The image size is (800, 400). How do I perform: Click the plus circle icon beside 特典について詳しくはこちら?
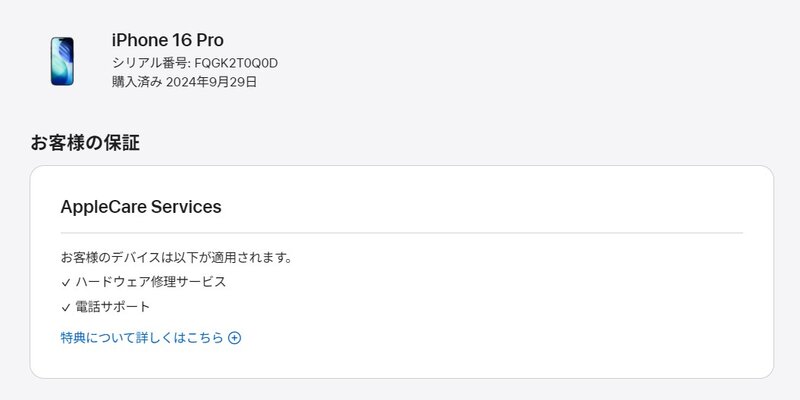235,338
